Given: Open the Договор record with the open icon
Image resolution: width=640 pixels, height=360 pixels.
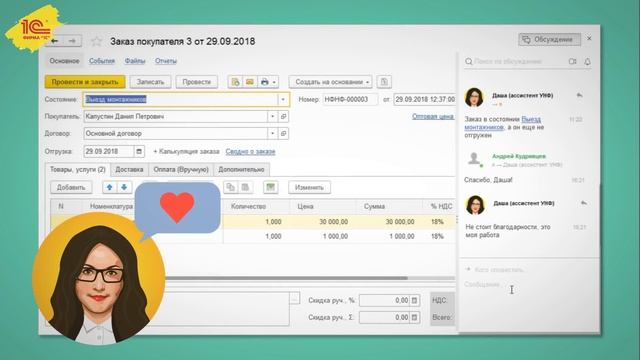Looking at the screenshot, I should click(284, 133).
